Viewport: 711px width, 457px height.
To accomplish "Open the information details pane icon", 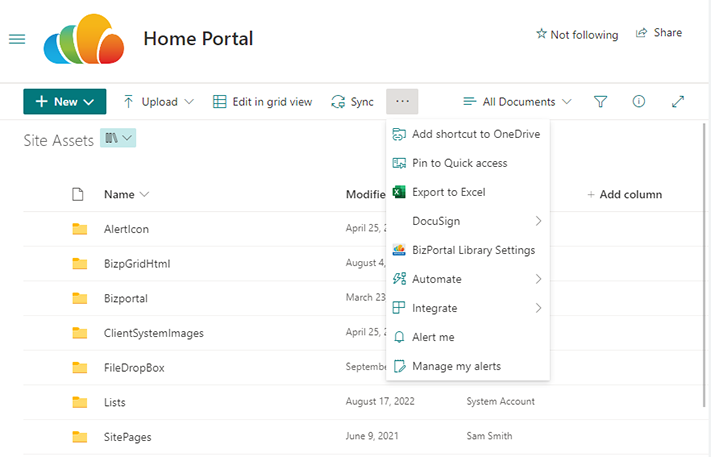I will coord(639,102).
